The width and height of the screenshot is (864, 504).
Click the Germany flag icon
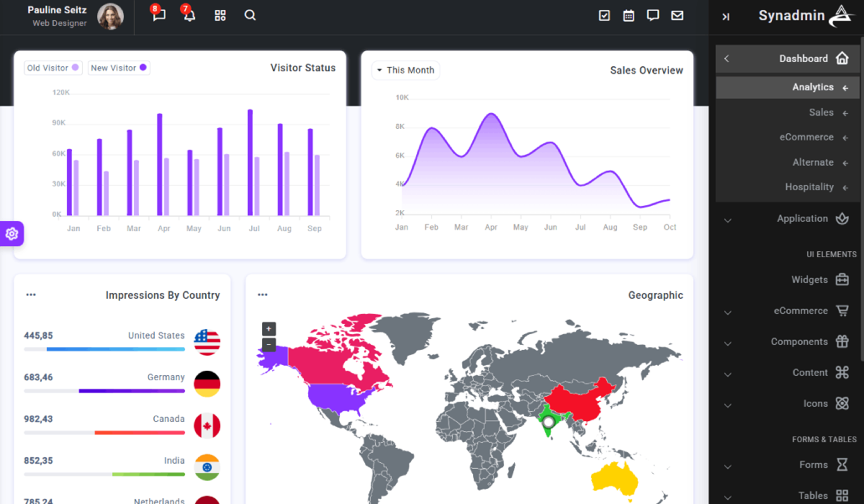coord(207,384)
